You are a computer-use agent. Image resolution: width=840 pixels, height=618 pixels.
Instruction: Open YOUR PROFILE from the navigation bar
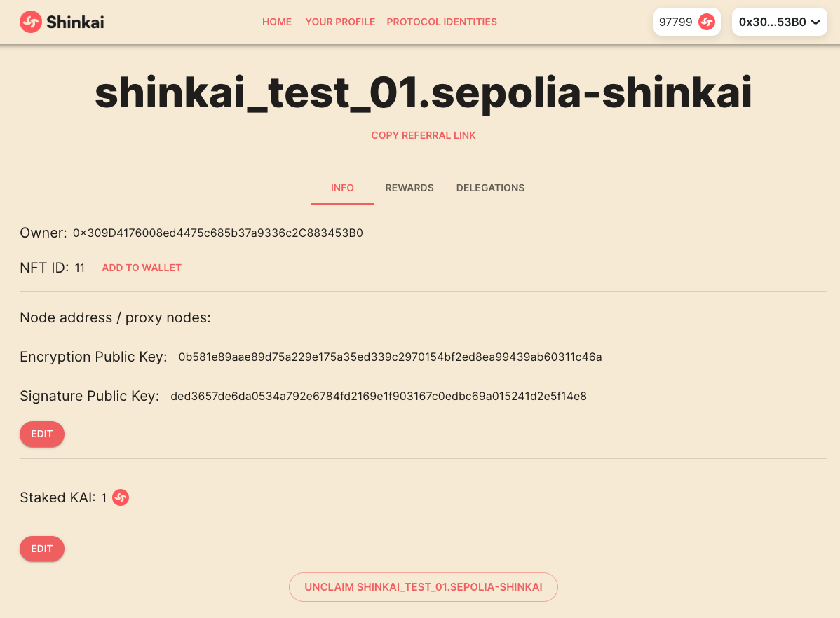[x=340, y=22]
